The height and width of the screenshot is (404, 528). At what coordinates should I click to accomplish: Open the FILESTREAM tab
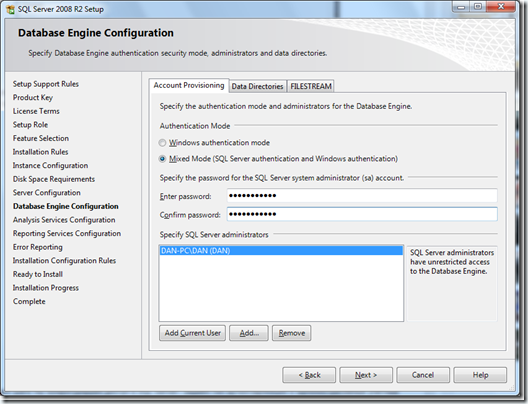tap(311, 87)
